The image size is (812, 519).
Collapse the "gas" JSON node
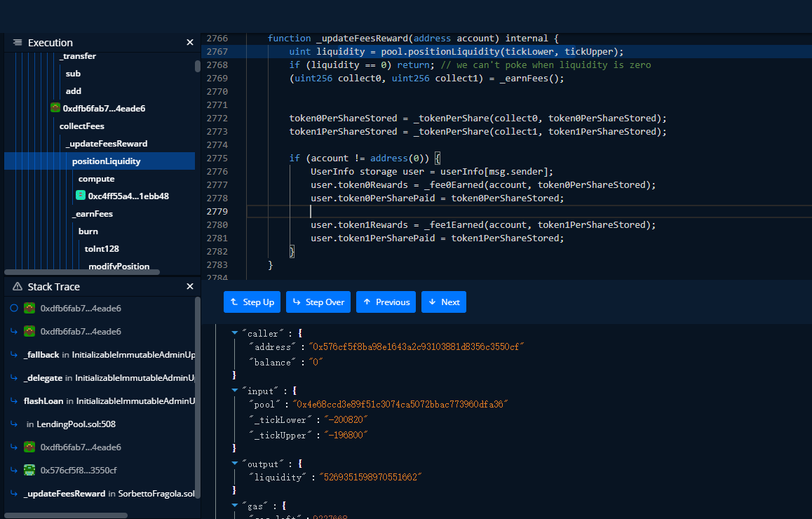[235, 506]
